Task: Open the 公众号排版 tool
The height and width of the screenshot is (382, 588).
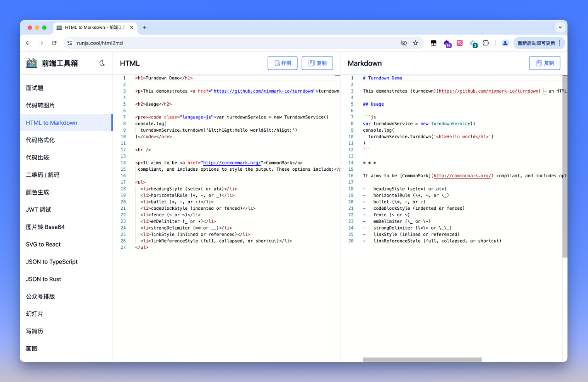Action: (x=66, y=297)
